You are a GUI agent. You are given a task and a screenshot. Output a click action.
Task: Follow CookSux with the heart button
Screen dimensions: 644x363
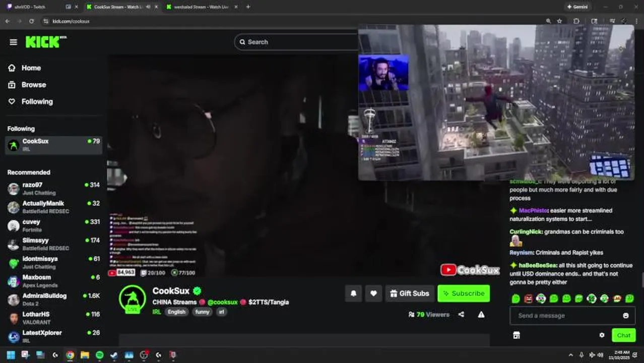coord(373,293)
